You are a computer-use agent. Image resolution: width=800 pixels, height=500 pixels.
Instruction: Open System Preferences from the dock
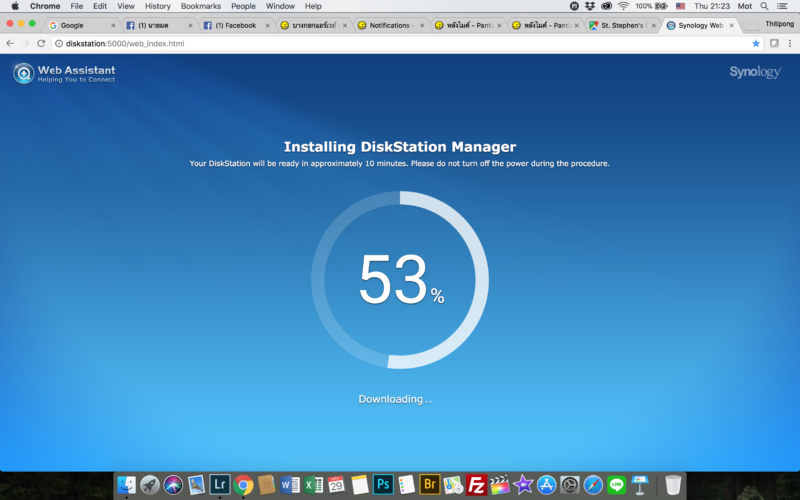pos(570,485)
